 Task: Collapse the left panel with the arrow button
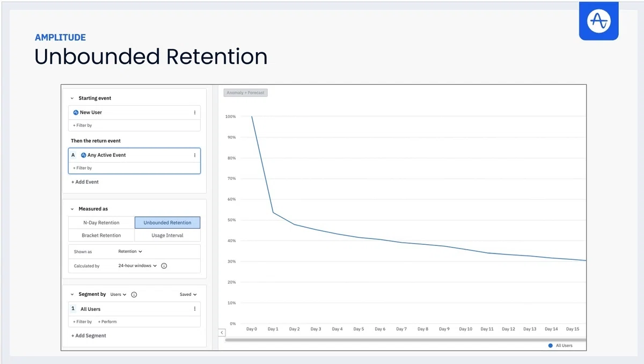[x=222, y=333]
